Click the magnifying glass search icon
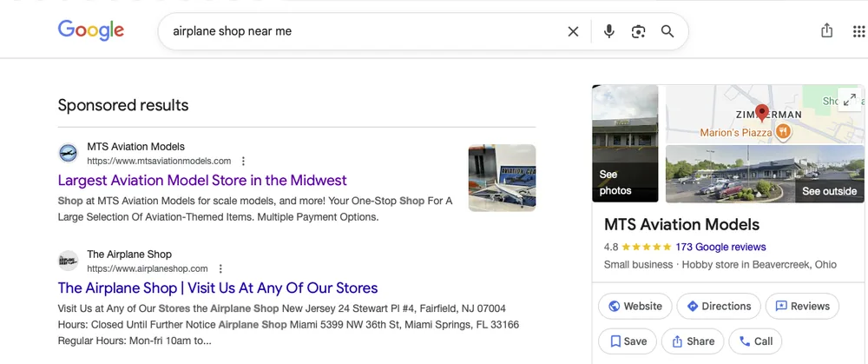Image resolution: width=868 pixels, height=364 pixels. click(x=667, y=31)
